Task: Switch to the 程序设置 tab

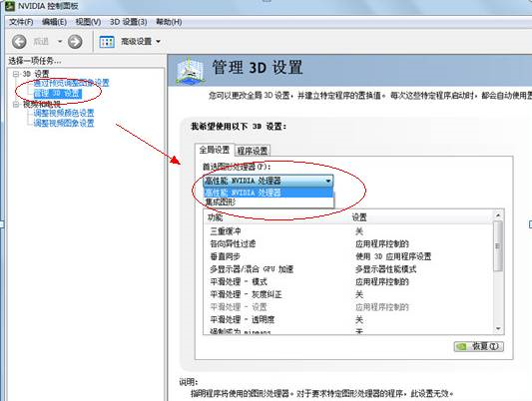Action: coord(253,151)
